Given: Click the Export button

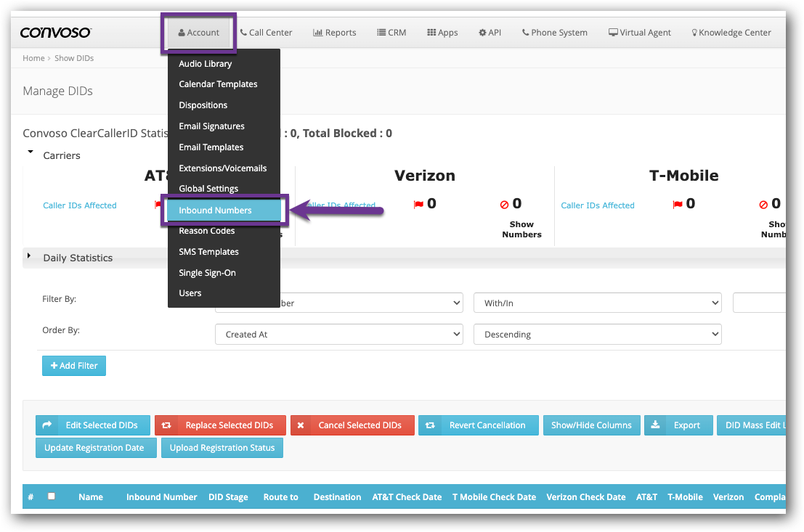Looking at the screenshot, I should (678, 425).
